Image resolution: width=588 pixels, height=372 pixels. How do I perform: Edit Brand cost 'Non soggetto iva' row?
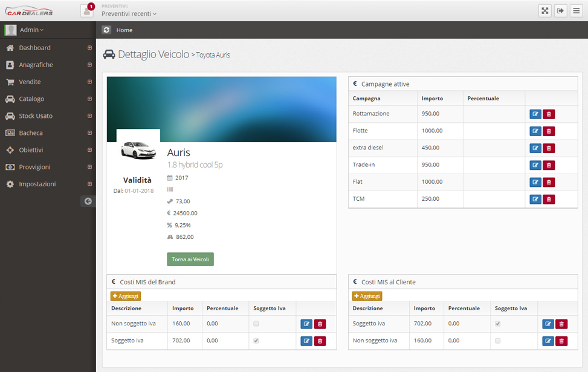click(x=306, y=324)
